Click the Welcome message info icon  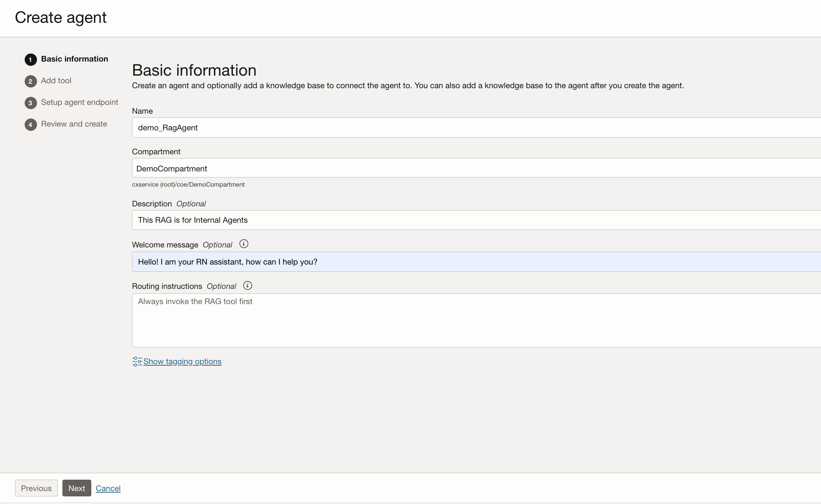coord(244,244)
